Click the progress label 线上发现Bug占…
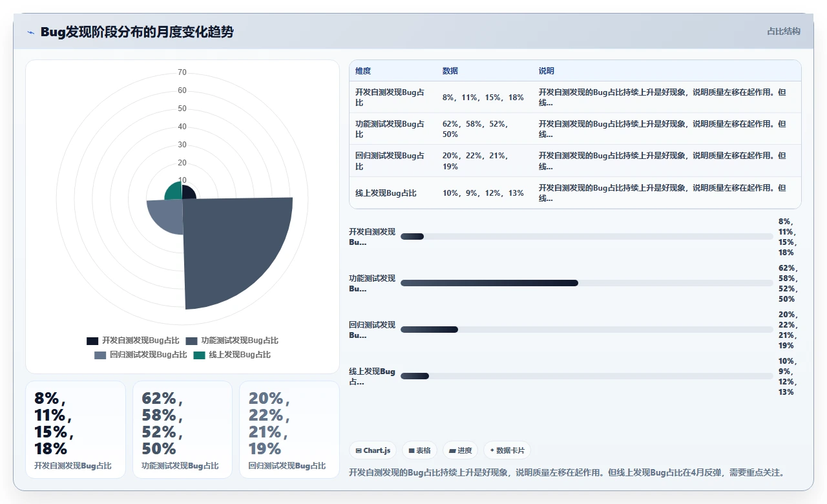Screen dimensions: 827x504 pos(372,376)
